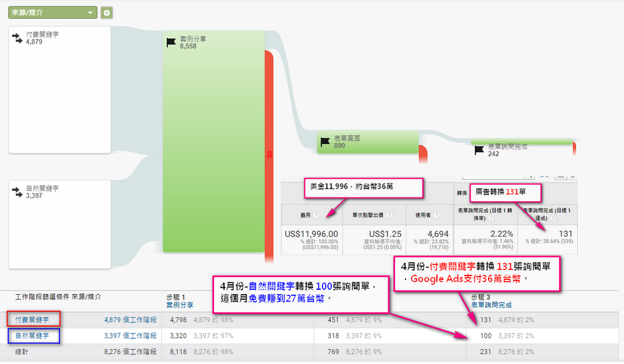Viewport: 624px width, 364px height.
Task: Open the 表單詢問完成 link under 步驟 3
Action: (x=492, y=305)
